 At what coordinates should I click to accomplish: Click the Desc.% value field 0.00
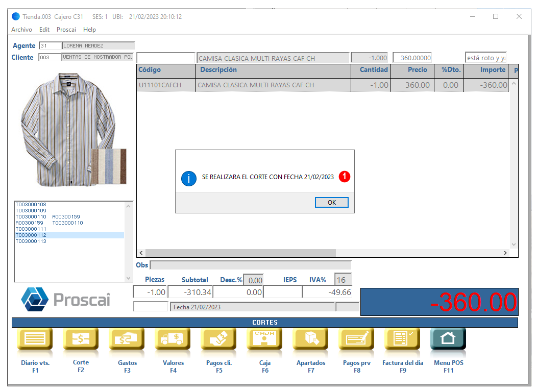pyautogui.click(x=253, y=280)
